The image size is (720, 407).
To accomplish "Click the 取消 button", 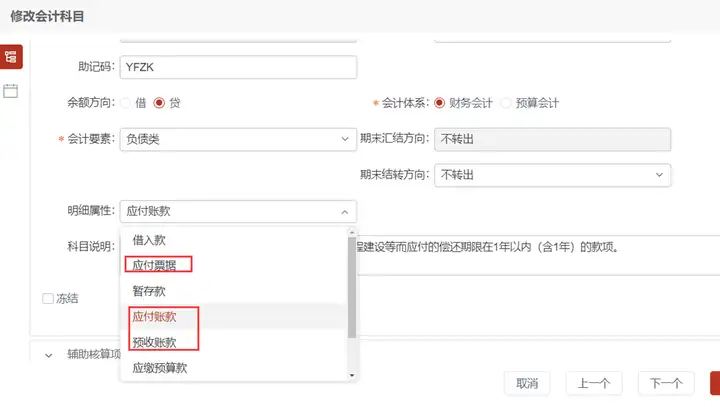I will [527, 383].
